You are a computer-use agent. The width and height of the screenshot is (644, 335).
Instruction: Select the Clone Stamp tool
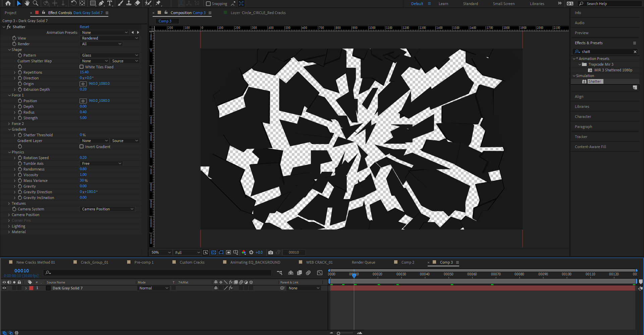tap(129, 4)
